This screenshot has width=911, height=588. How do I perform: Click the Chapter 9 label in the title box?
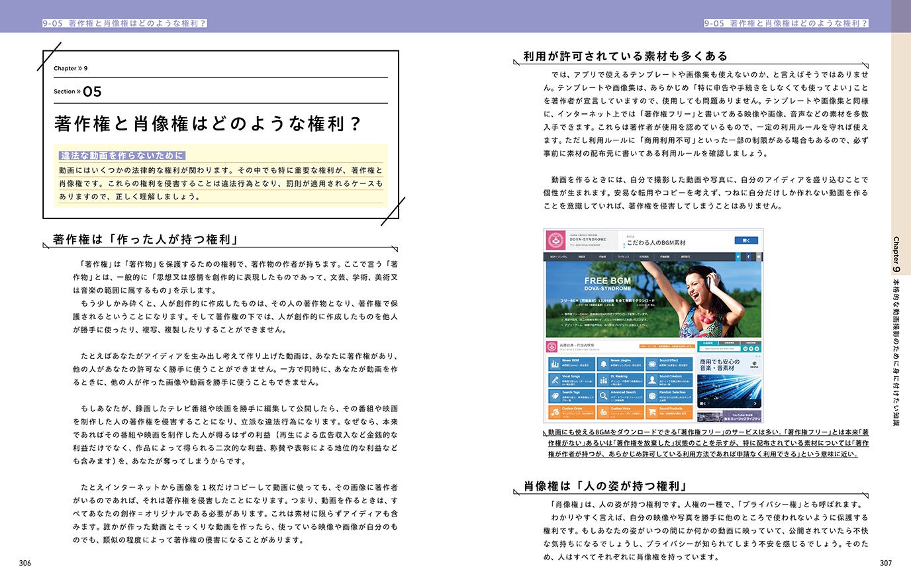pos(70,68)
